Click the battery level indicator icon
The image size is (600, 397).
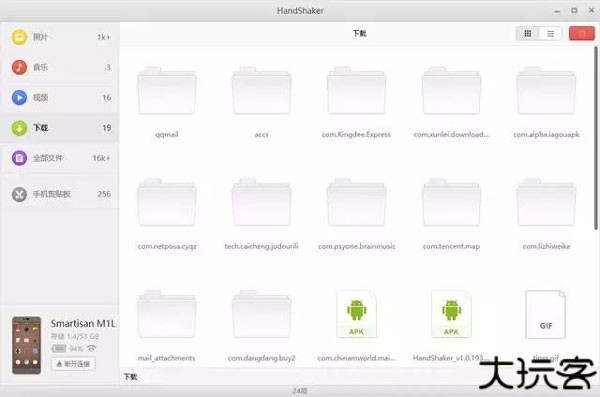coord(59,348)
